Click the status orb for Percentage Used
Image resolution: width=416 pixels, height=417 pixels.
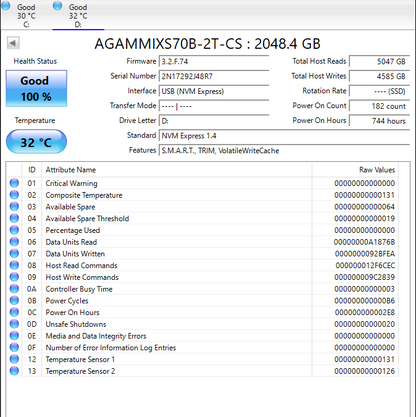click(14, 230)
